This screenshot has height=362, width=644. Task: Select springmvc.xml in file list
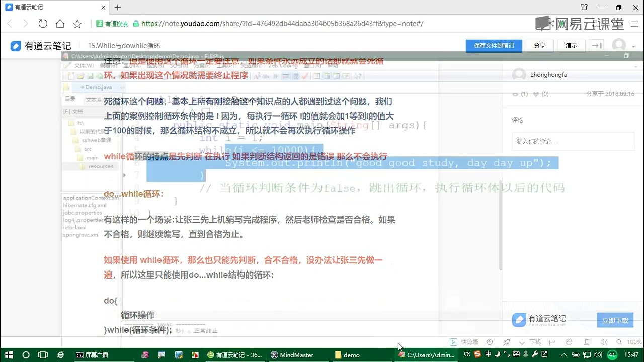point(81,235)
